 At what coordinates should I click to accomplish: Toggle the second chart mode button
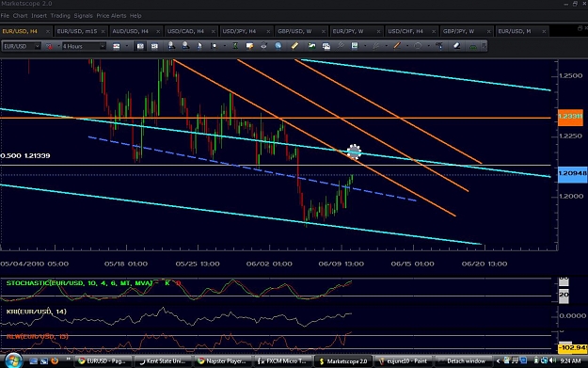[154, 46]
